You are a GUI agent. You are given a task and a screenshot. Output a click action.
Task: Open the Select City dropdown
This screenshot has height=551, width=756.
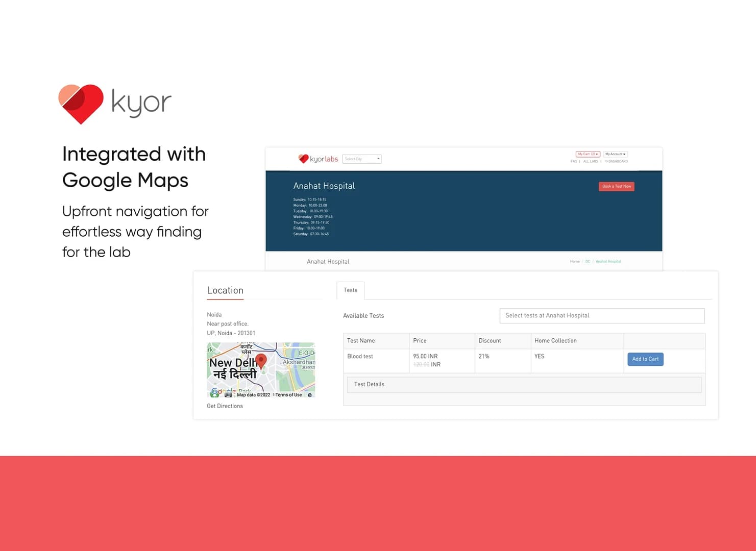362,159
